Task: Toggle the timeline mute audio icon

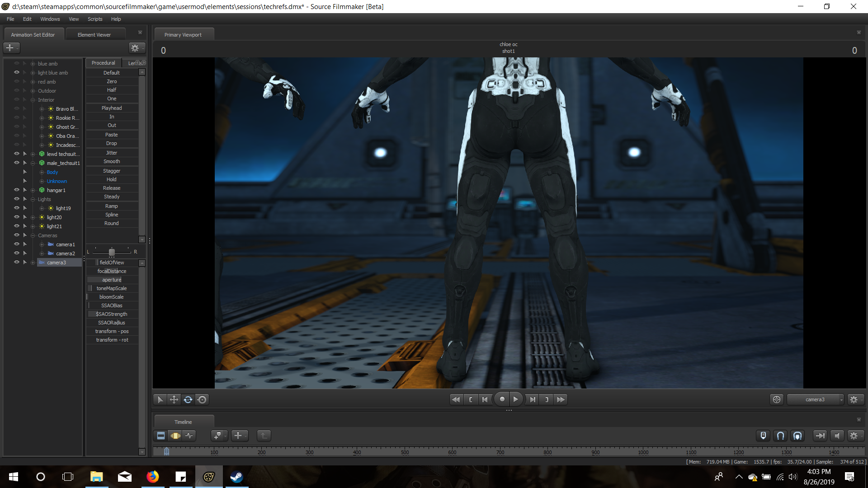Action: (837, 436)
